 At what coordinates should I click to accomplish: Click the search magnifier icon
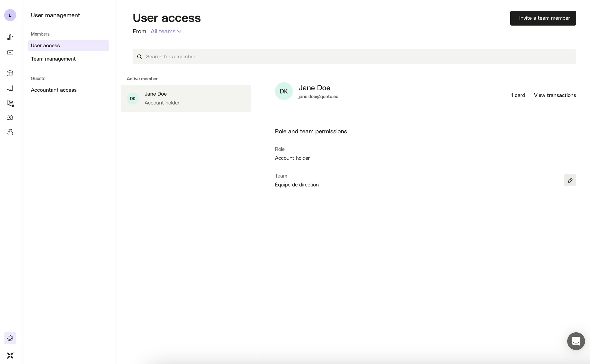tap(139, 57)
